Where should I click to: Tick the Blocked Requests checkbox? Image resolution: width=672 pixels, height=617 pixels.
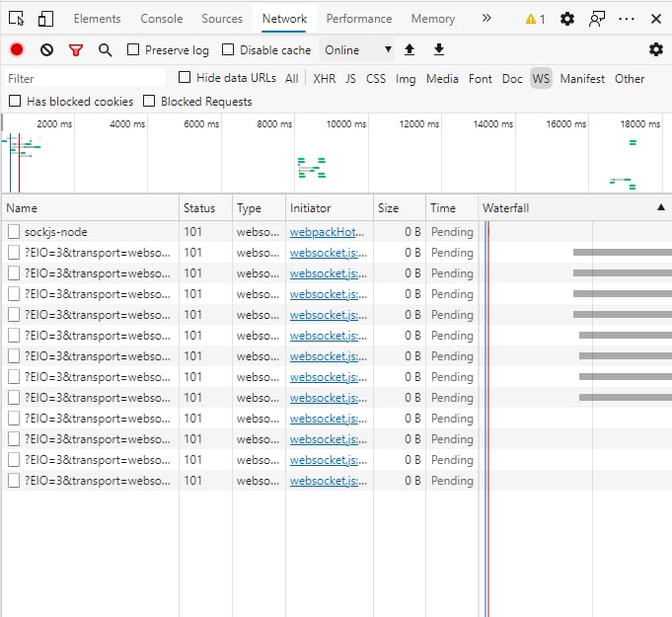[149, 102]
